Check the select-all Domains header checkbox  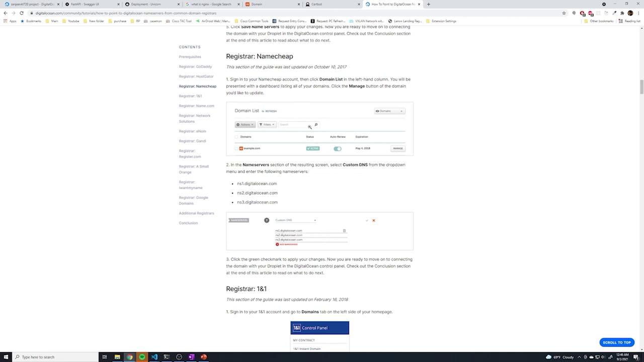236,137
